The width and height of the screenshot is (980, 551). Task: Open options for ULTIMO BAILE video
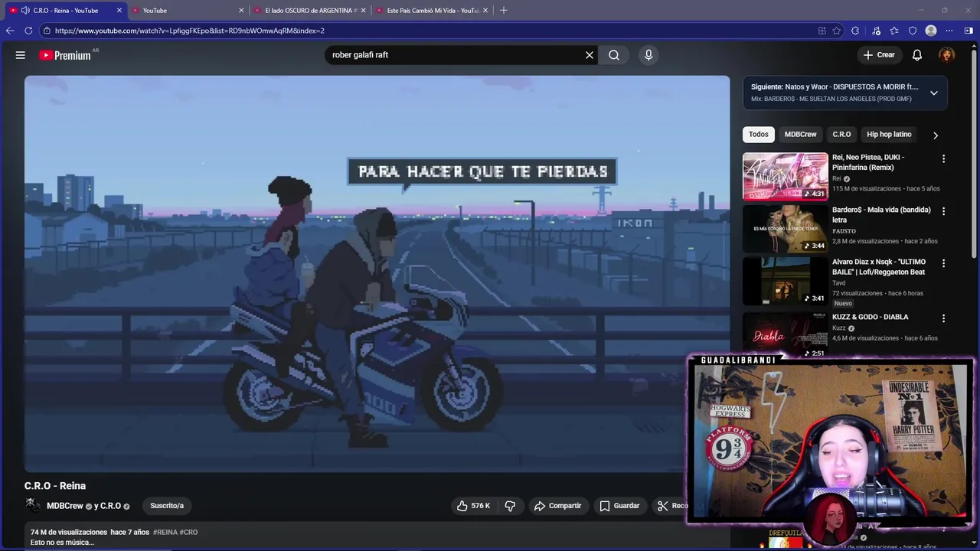(x=943, y=263)
